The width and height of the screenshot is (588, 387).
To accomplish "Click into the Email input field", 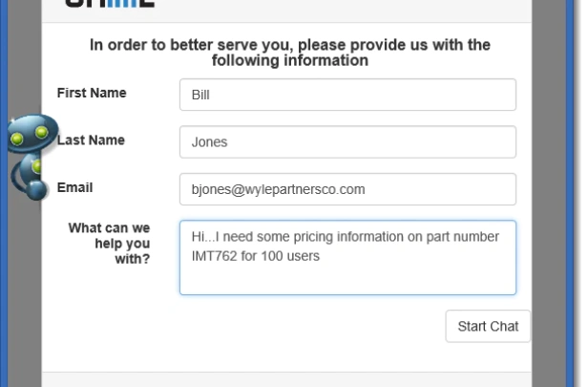I will [x=347, y=189].
